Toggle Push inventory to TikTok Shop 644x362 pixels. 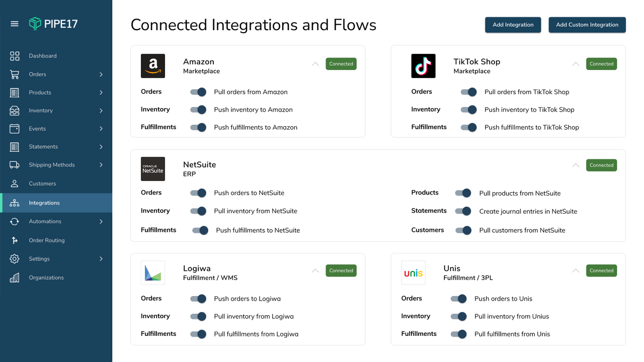tap(469, 110)
